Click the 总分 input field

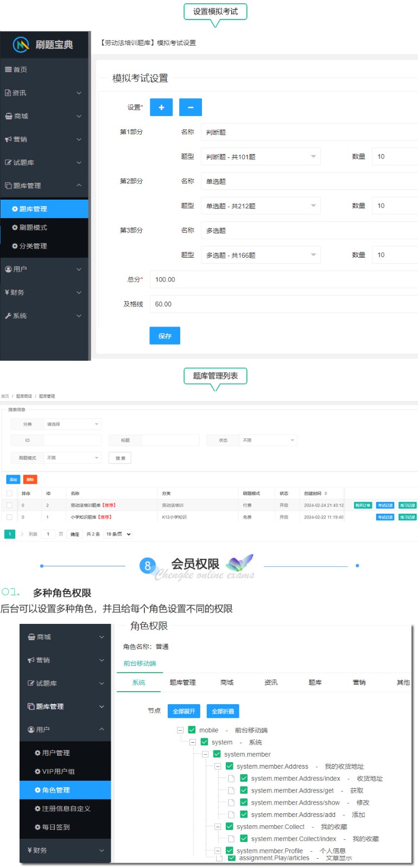click(282, 279)
